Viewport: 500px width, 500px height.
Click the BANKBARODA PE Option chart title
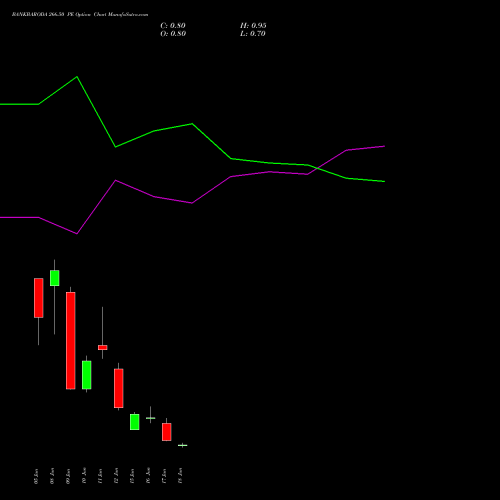(x=80, y=15)
